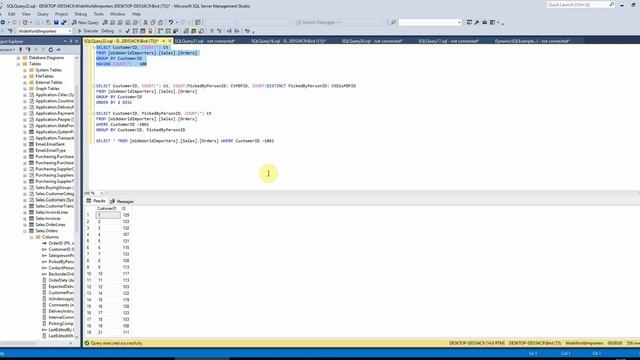
Task: Select the PickedByPersonID column in tree
Action: click(61, 262)
